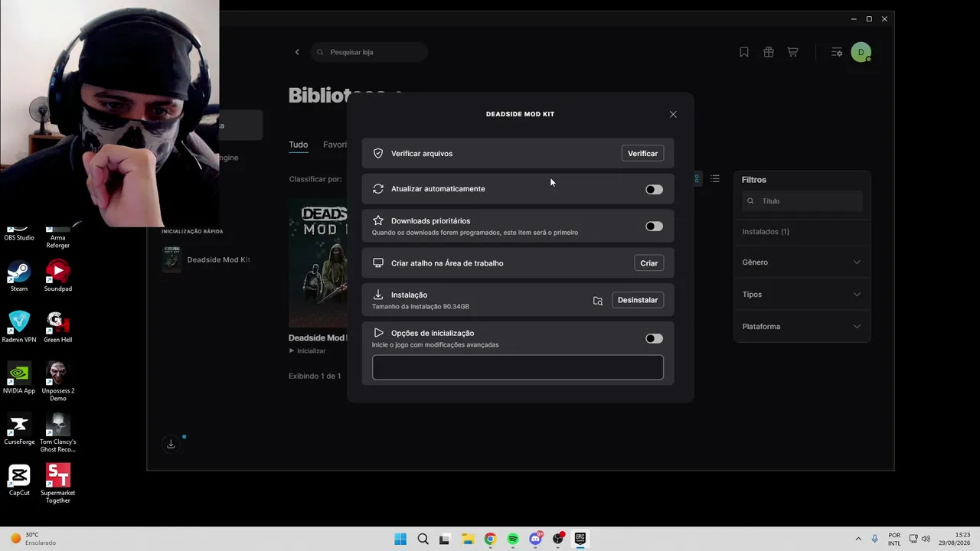Select the Unpossess 2 Demo shortcut
980x551 pixels.
coord(58,382)
